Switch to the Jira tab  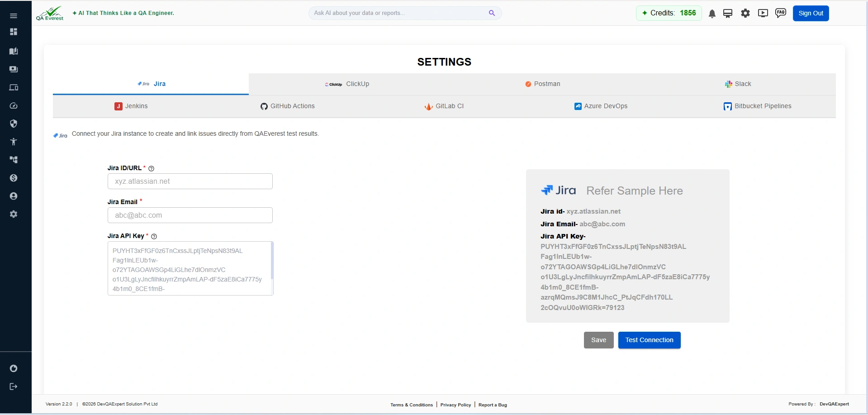[151, 84]
